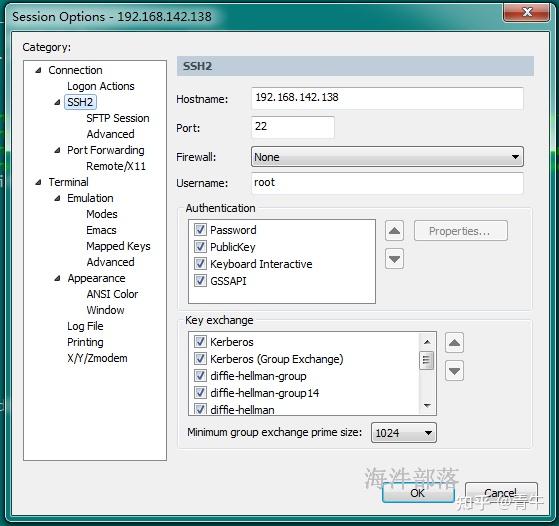Click key exchange list scroll-up arrow
559x526 pixels.
point(427,342)
